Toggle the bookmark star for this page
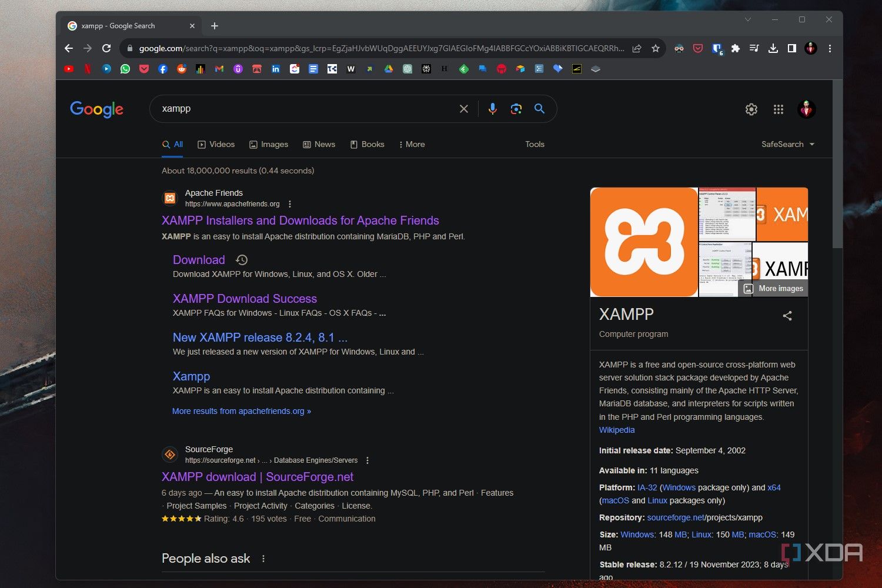 click(655, 48)
